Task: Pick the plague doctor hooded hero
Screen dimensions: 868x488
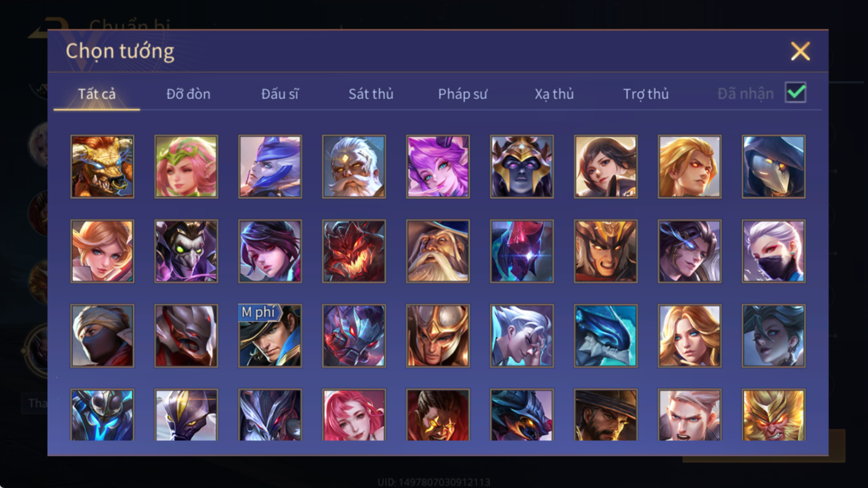Action: (773, 167)
